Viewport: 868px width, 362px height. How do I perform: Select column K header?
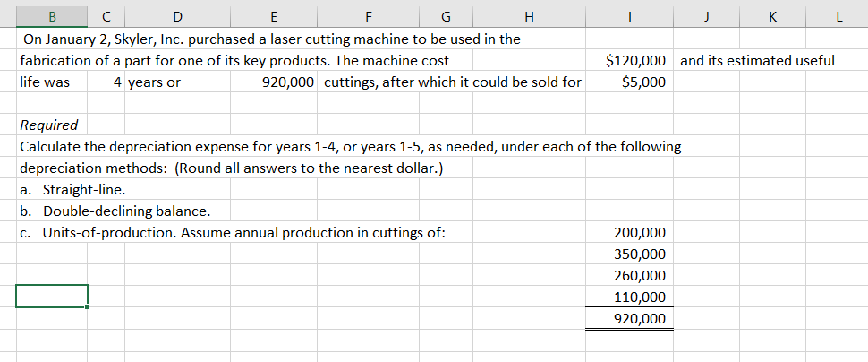773,17
